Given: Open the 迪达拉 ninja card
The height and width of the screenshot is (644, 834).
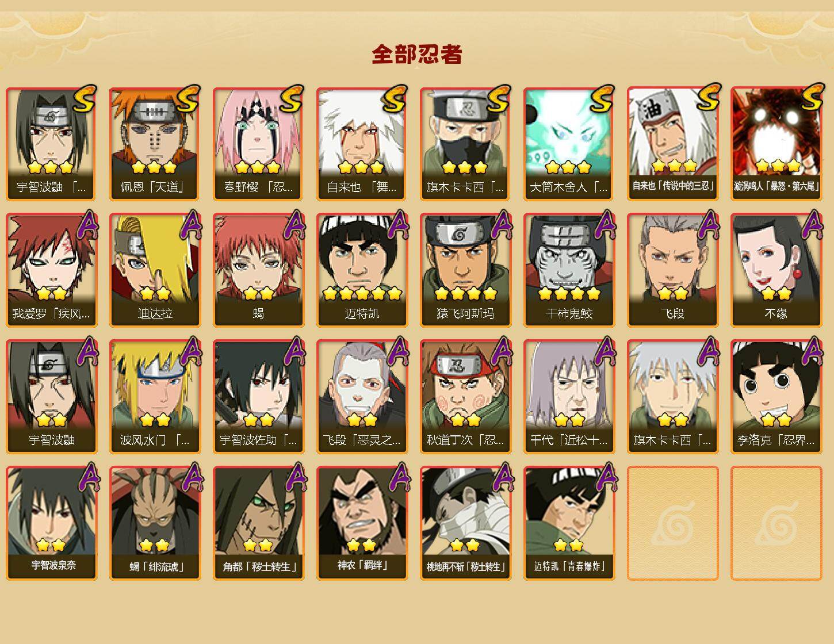Looking at the screenshot, I should (x=155, y=270).
